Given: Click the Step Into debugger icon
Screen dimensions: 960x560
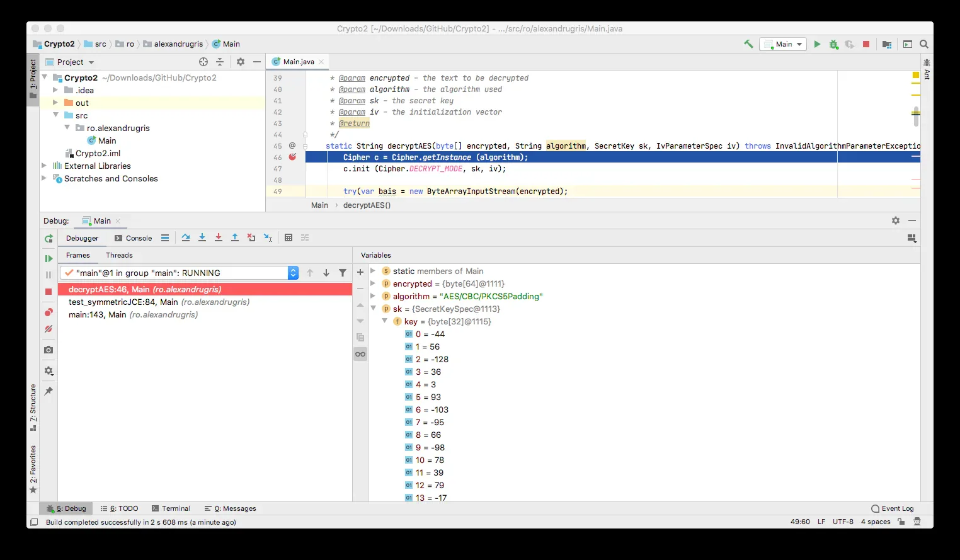Looking at the screenshot, I should tap(202, 237).
